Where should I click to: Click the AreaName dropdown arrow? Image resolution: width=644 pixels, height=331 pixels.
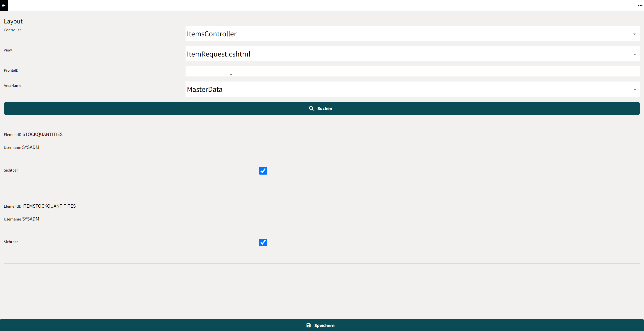634,90
